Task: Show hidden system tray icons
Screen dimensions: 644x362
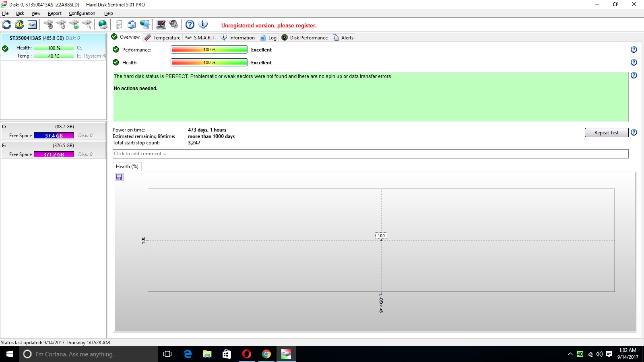Action: [x=570, y=354]
